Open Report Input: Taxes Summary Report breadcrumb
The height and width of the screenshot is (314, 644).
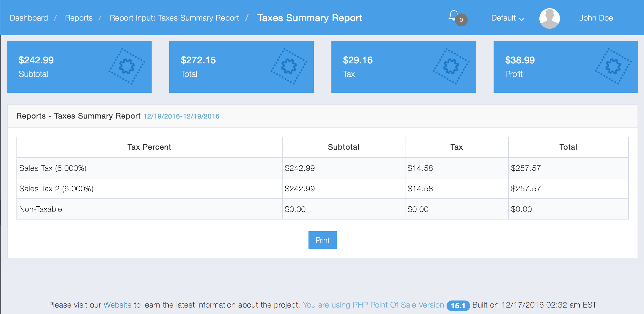click(x=174, y=18)
